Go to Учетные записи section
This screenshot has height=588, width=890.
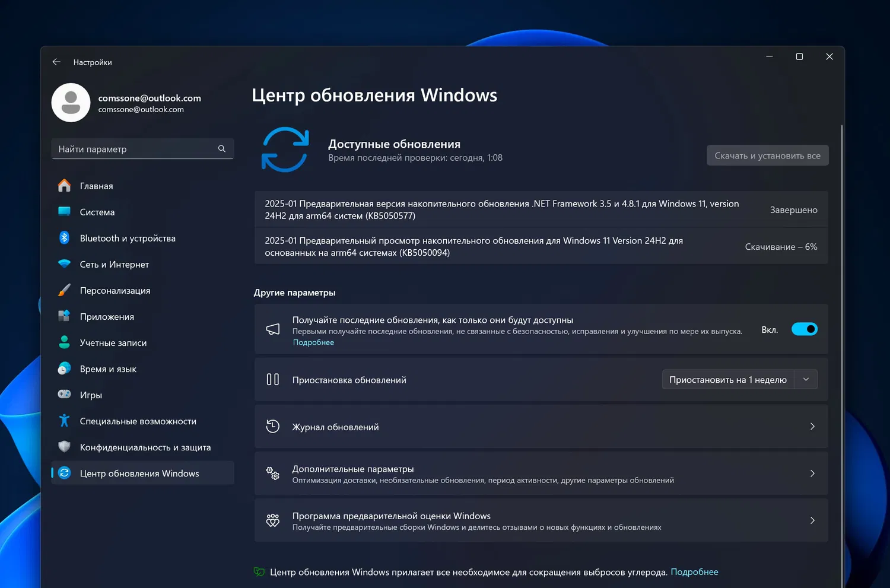[x=142, y=342]
